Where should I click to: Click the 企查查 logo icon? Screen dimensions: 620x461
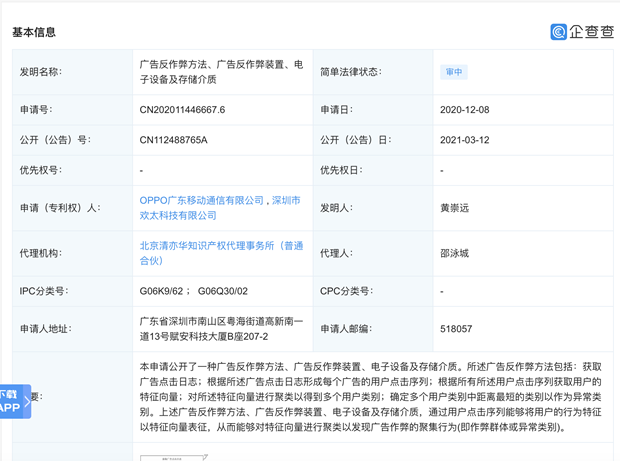click(558, 32)
